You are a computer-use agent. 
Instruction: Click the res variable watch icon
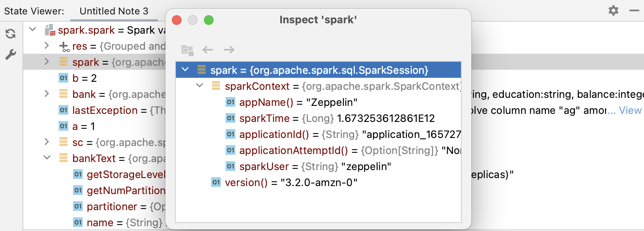point(64,47)
